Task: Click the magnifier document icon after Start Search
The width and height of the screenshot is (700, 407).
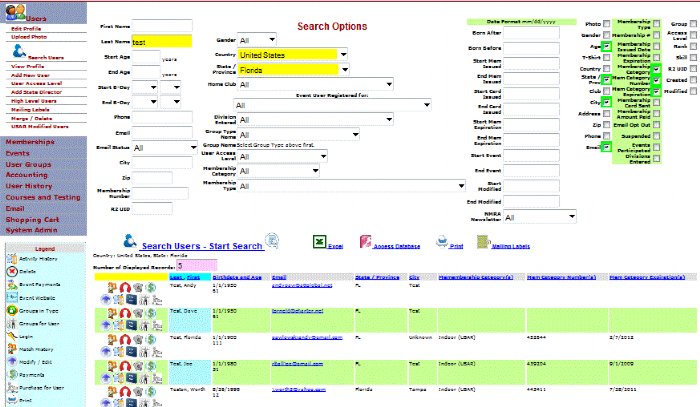Action: 271,241
